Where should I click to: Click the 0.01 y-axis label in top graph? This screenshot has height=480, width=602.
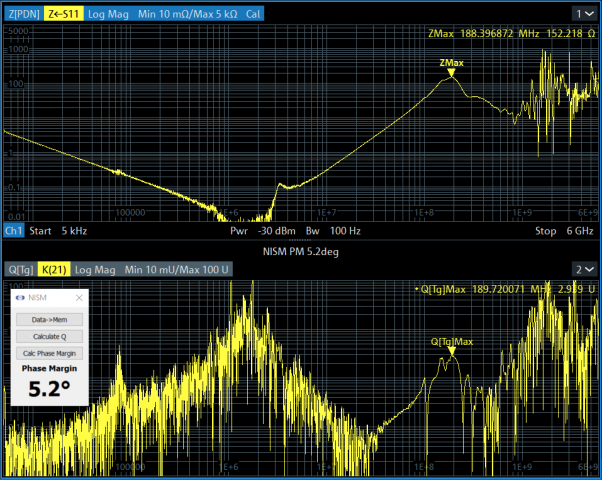(17, 217)
